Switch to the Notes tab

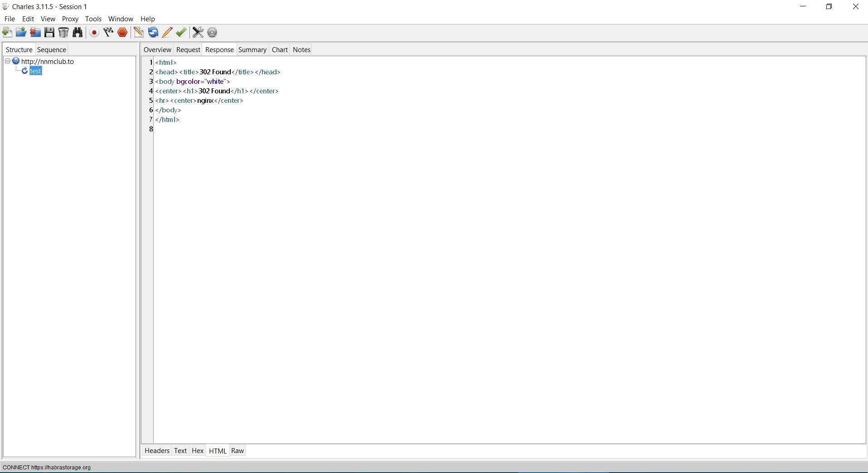pos(301,50)
